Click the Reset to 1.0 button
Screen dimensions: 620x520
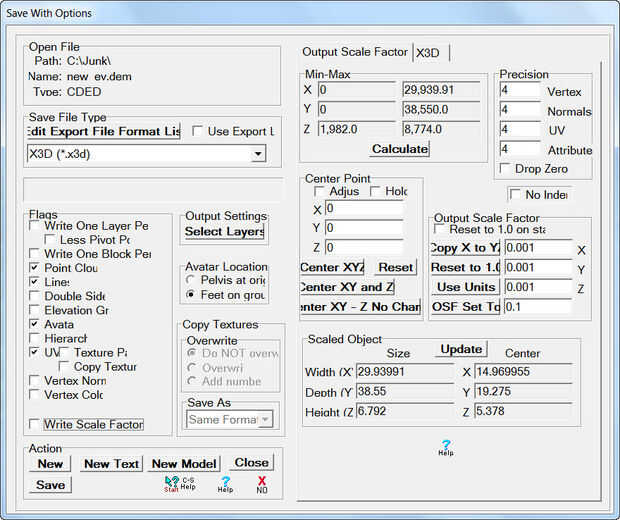pyautogui.click(x=465, y=267)
